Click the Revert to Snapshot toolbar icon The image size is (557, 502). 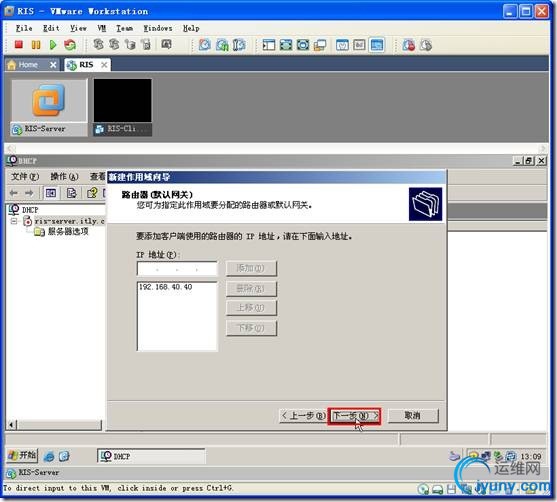coord(222,45)
